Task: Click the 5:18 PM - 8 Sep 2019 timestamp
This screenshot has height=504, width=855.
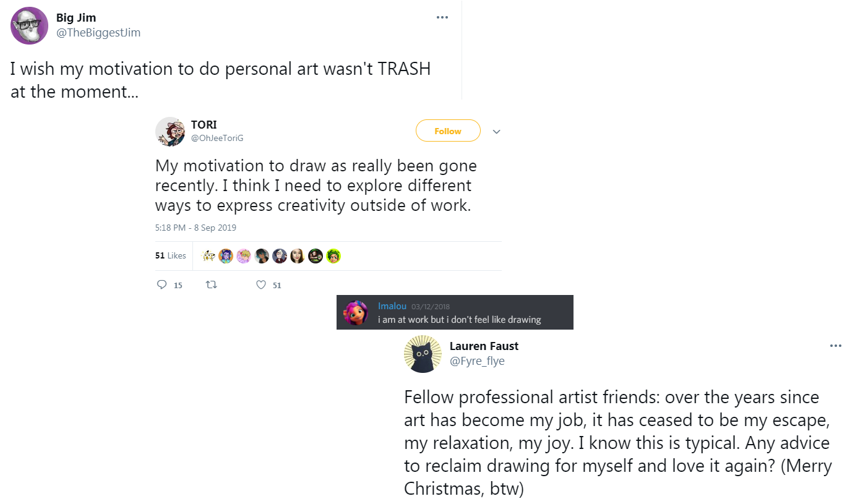Action: coord(195,228)
